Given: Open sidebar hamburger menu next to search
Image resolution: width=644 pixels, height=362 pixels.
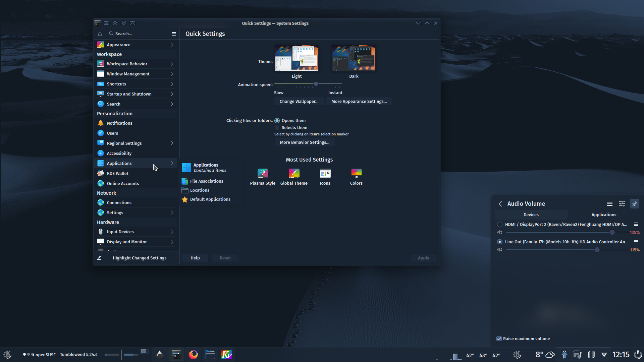Looking at the screenshot, I should [x=174, y=34].
